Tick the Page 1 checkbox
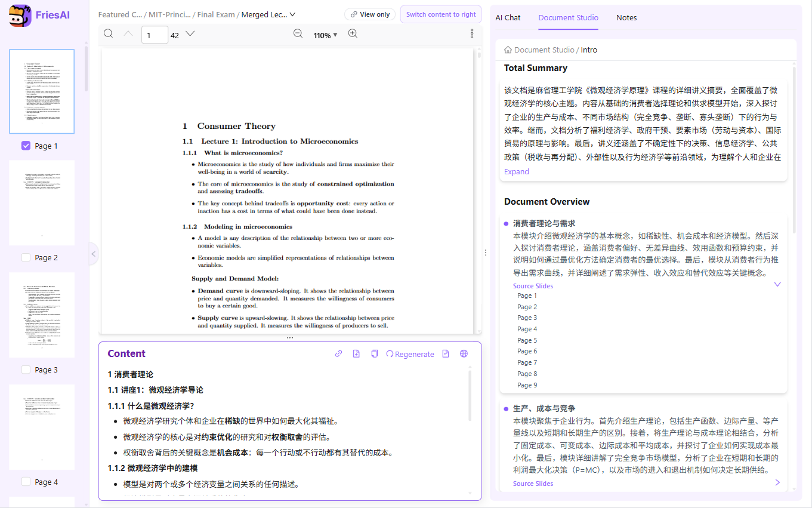Screen dimensions: 812x508 tap(26, 146)
